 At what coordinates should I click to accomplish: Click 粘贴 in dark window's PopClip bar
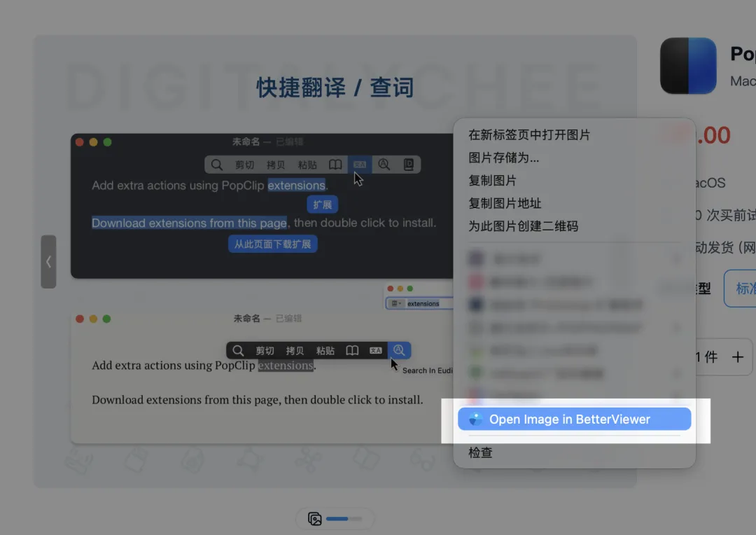click(307, 165)
